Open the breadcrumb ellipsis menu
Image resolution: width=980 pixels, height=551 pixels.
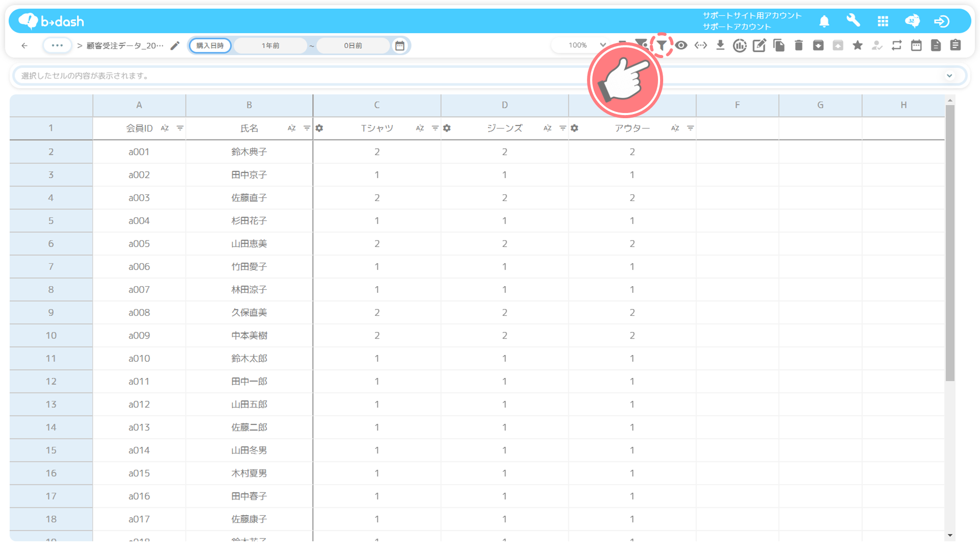pos(57,46)
